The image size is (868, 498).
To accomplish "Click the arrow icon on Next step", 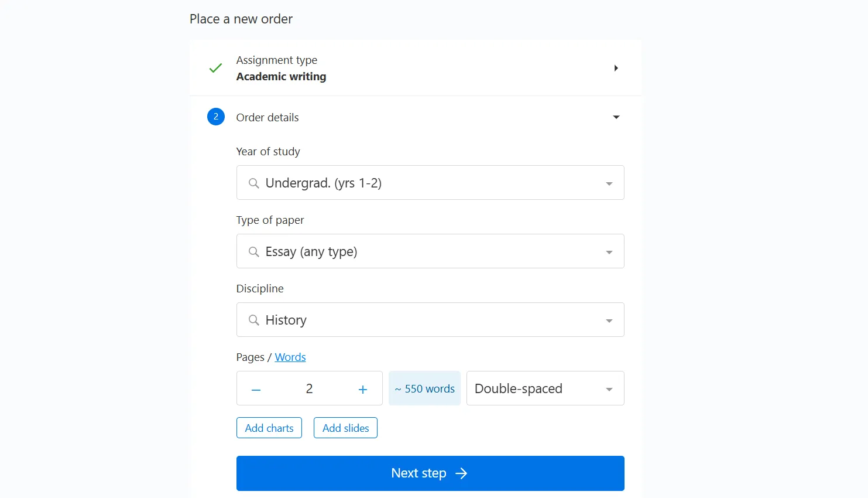I will tap(461, 473).
